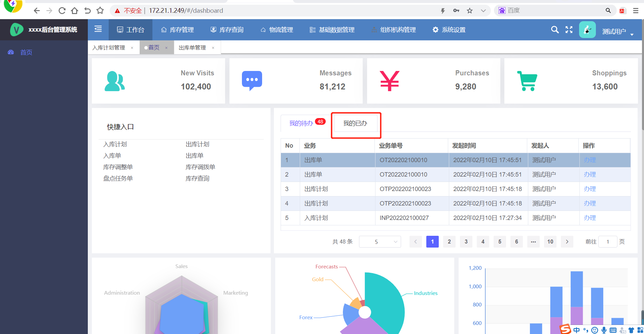The width and height of the screenshot is (644, 334).
Task: Open 库存调整单 quick link
Action: tap(118, 167)
